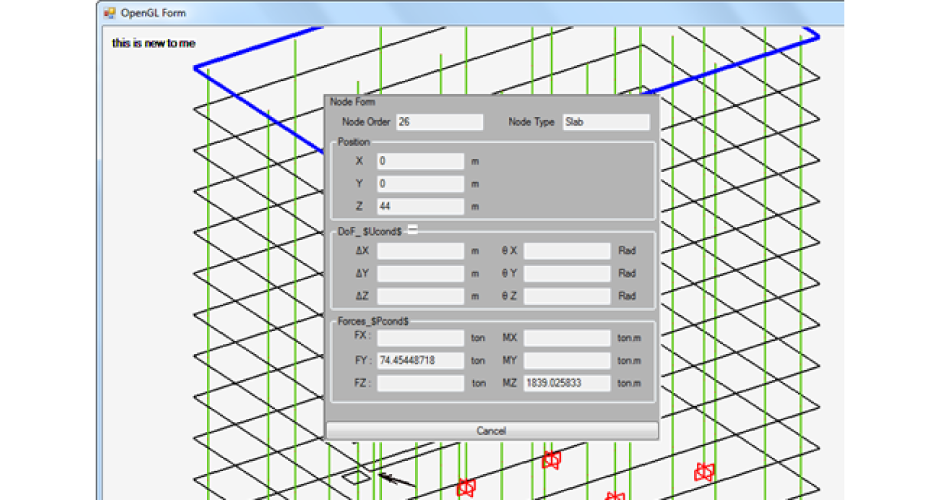This screenshot has width=940, height=500.
Task: Click the Node Form title text
Action: (x=352, y=102)
